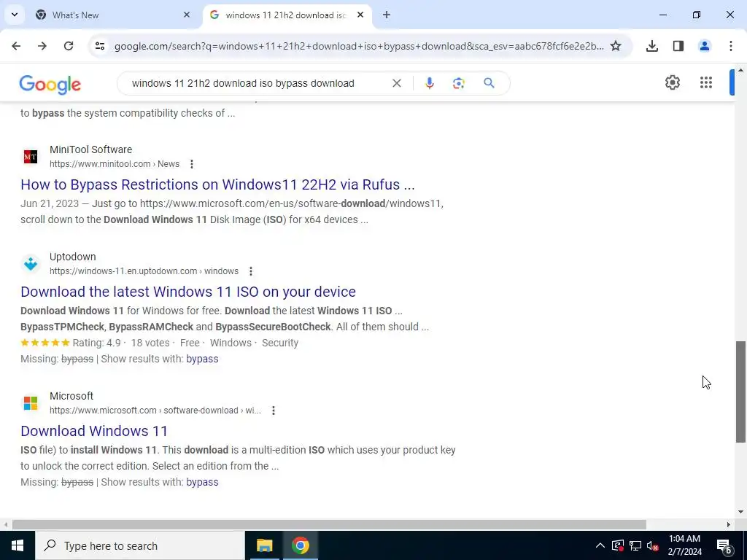Image resolution: width=747 pixels, height=560 pixels.
Task: Click the horizontal scrollbar thumb
Action: 329,524
